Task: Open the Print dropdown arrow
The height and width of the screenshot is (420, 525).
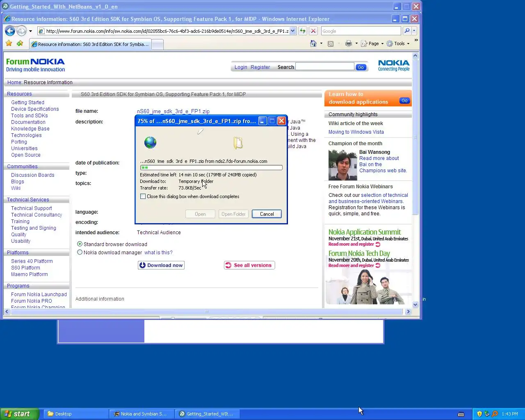Action: (356, 43)
